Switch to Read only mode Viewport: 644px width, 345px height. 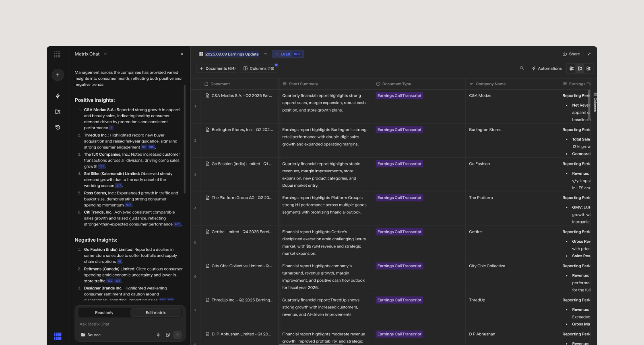click(x=104, y=313)
